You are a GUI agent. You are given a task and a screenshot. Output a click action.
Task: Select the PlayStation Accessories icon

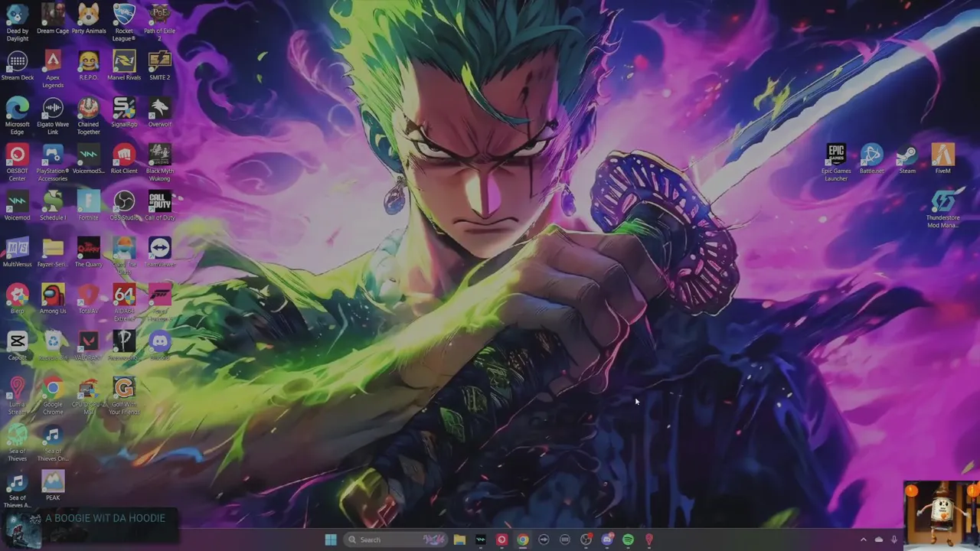[x=53, y=155]
